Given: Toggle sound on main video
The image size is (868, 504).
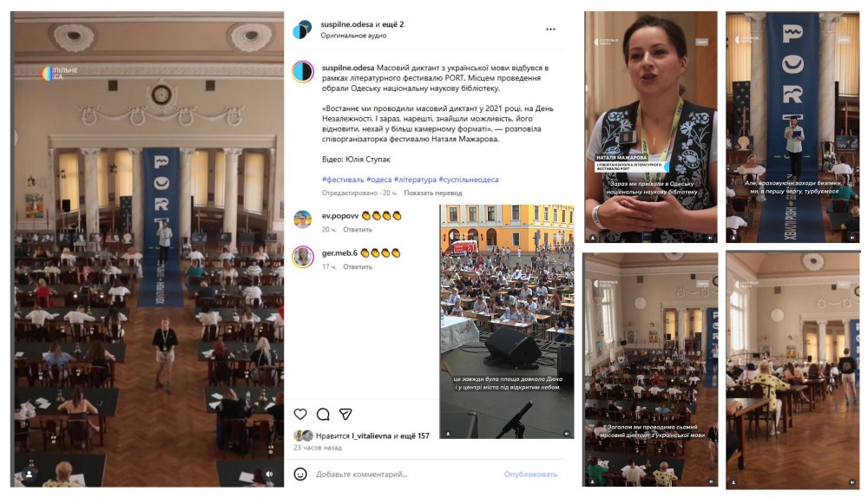Looking at the screenshot, I should pos(269,475).
